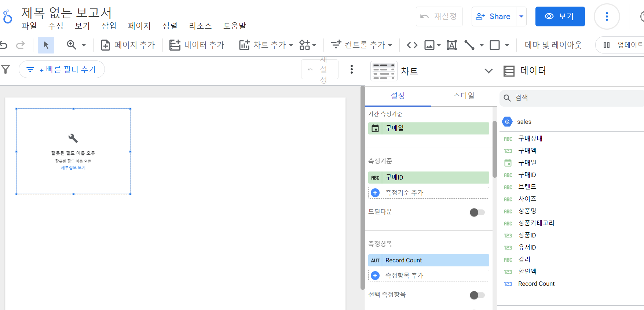
Task: Open community visualizations icon menu
Action: pyautogui.click(x=307, y=45)
